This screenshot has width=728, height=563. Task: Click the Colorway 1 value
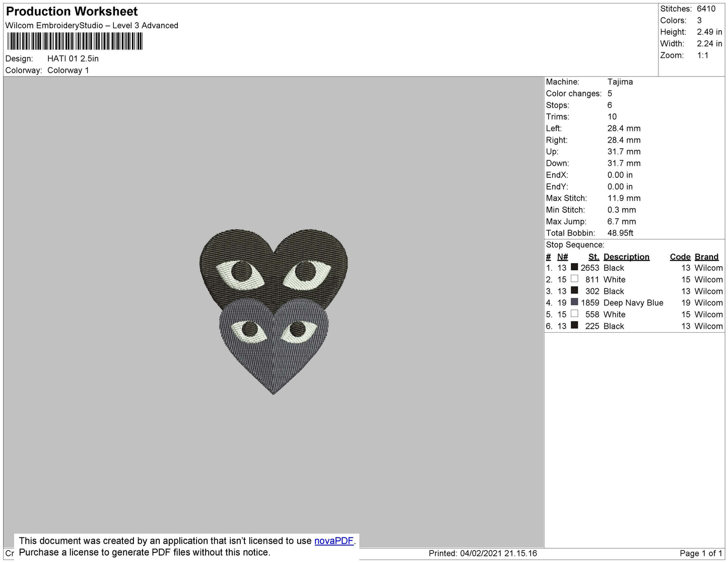coord(68,70)
